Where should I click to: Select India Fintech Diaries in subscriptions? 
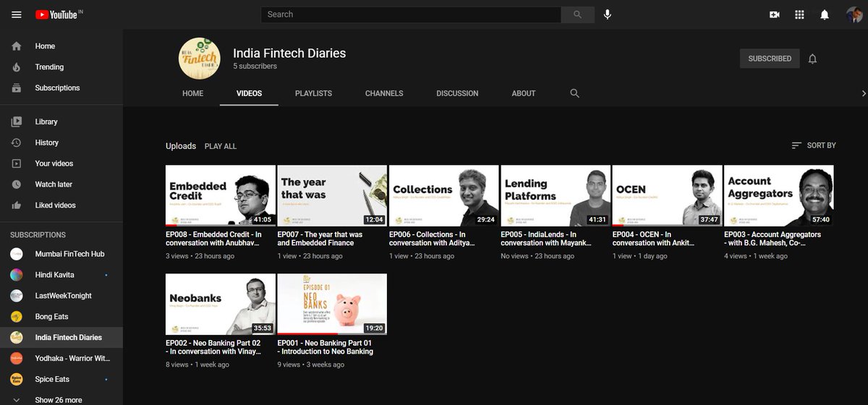(61, 338)
